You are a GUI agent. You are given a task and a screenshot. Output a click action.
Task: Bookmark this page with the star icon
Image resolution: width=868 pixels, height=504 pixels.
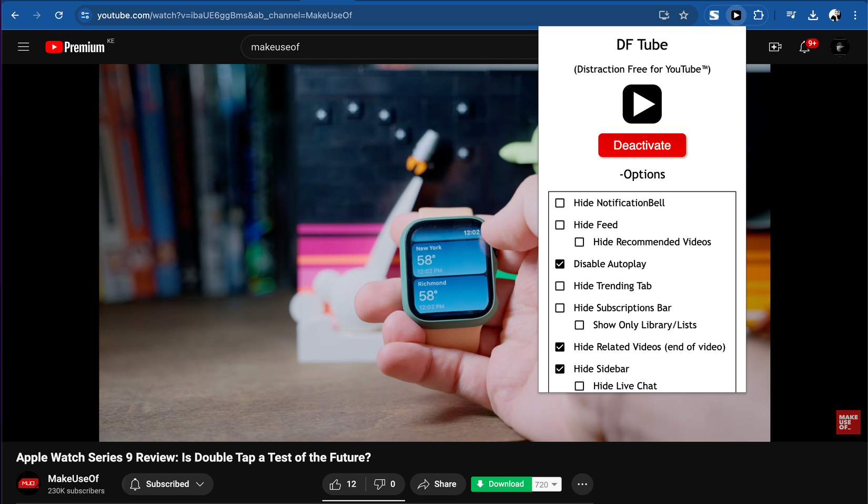pos(683,15)
